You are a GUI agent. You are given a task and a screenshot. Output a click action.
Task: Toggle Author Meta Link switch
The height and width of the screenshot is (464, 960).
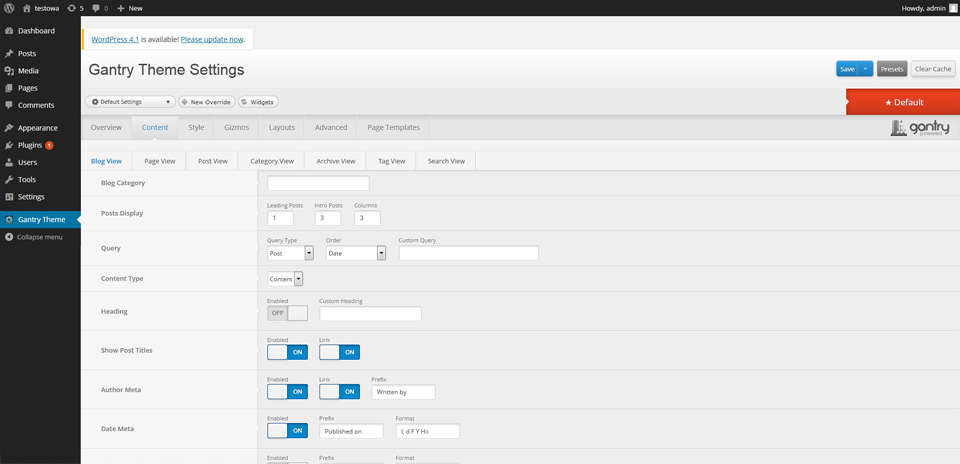pyautogui.click(x=340, y=392)
